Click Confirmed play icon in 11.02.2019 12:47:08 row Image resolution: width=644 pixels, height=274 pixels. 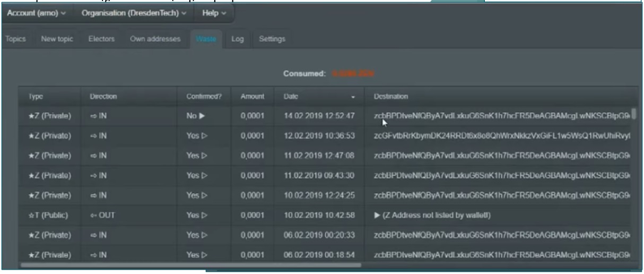tap(204, 156)
